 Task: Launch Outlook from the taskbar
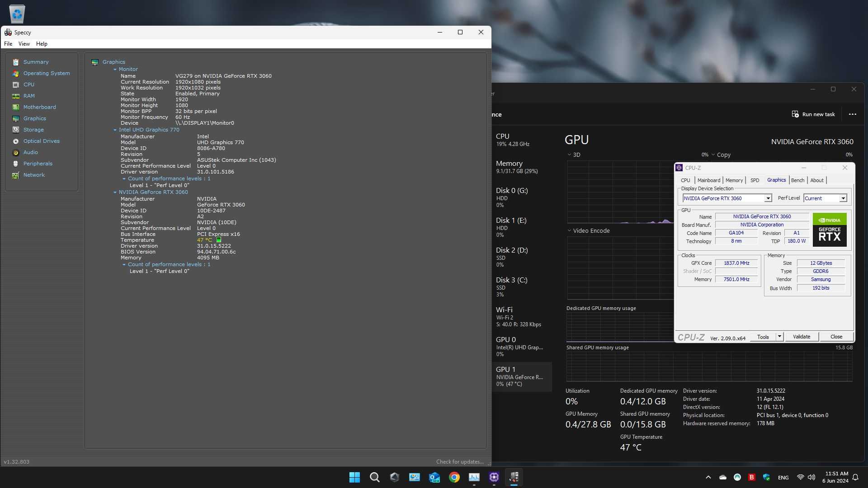[434, 477]
